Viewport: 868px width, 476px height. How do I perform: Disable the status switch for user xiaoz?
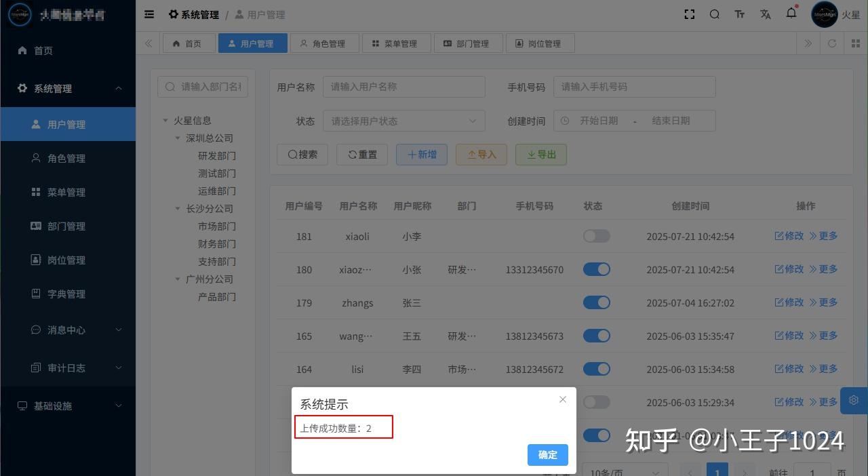point(596,269)
